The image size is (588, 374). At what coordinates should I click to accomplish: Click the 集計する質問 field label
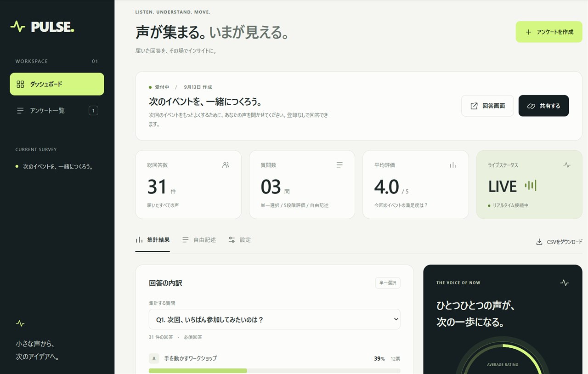click(x=162, y=303)
